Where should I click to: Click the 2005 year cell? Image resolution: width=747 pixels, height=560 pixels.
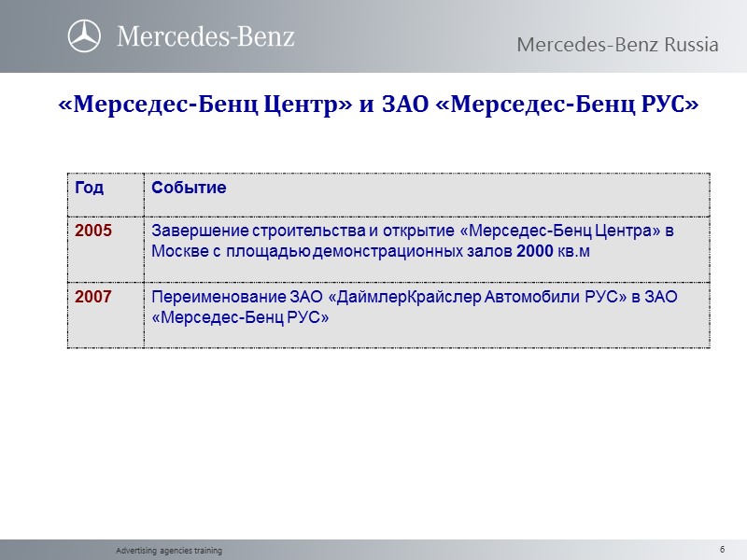pyautogui.click(x=93, y=231)
